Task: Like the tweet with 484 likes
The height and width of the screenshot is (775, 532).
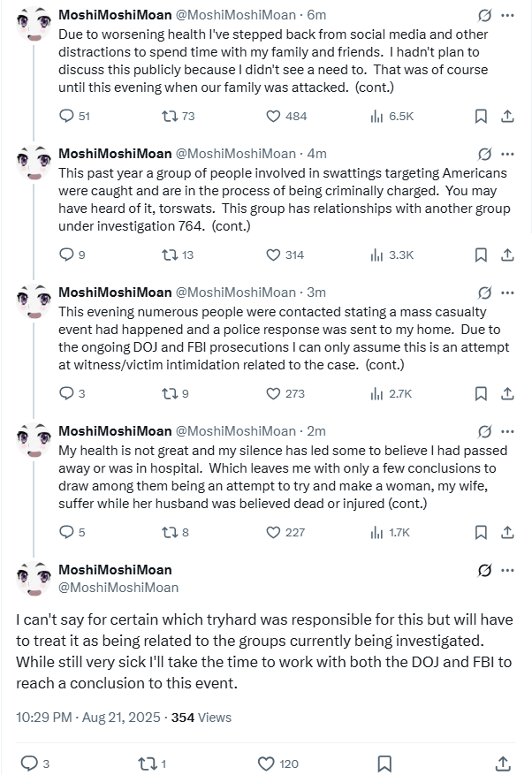Action: pyautogui.click(x=273, y=116)
